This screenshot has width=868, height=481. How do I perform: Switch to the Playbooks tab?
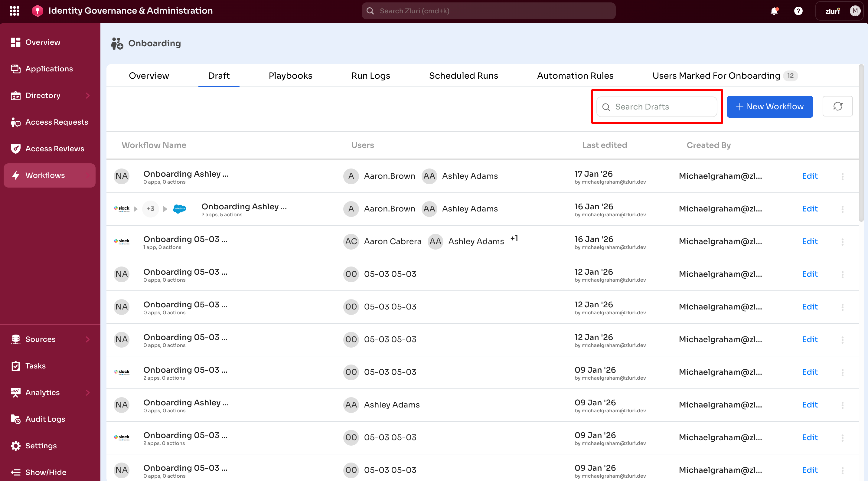coord(290,76)
